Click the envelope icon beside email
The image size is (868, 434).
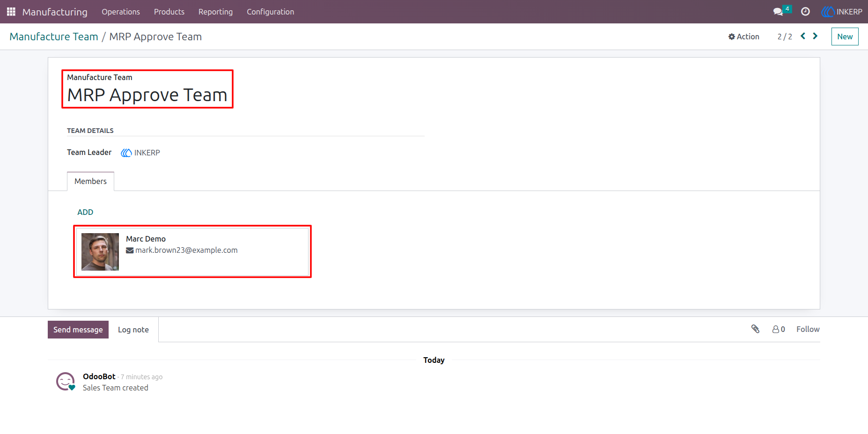[x=130, y=250]
